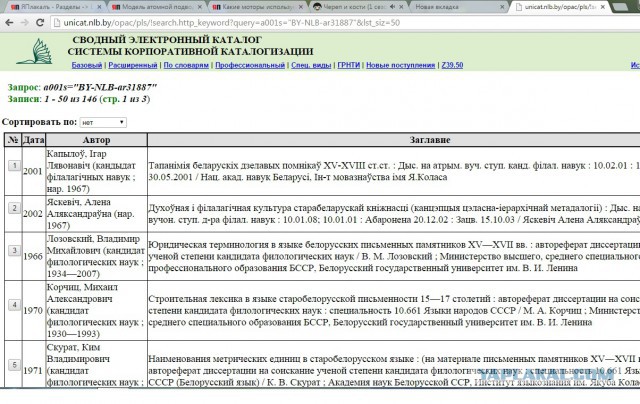Open the 'По словарям' search link
The height and width of the screenshot is (404, 640).
tap(186, 65)
